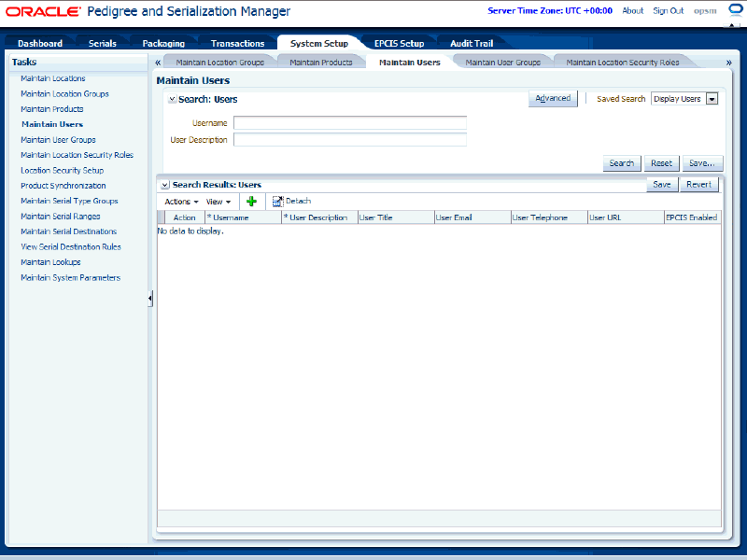Click the User Telephone column header

(549, 217)
